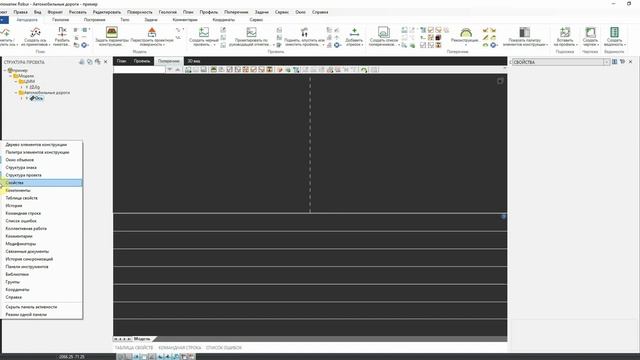
Task: Open the 'Поверхность' menu
Action: click(140, 12)
